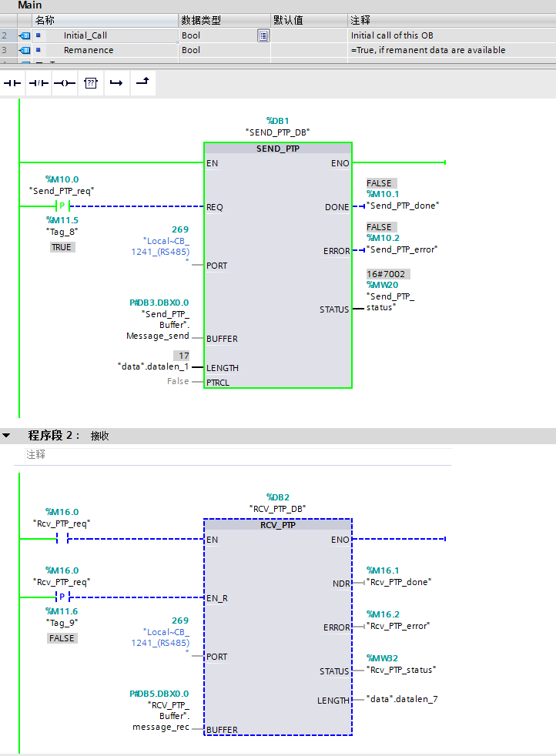Select the Initial_Call name cell

106,35
